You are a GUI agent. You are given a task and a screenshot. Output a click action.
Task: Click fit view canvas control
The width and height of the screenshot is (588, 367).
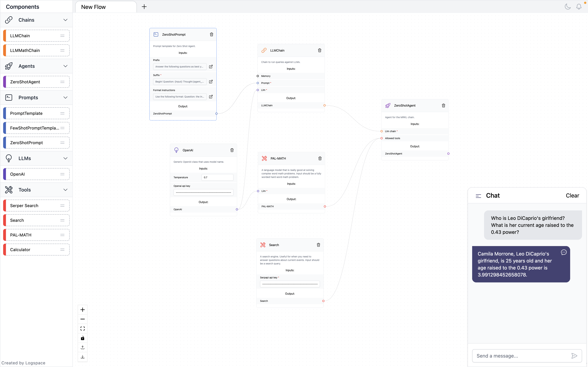(83, 328)
